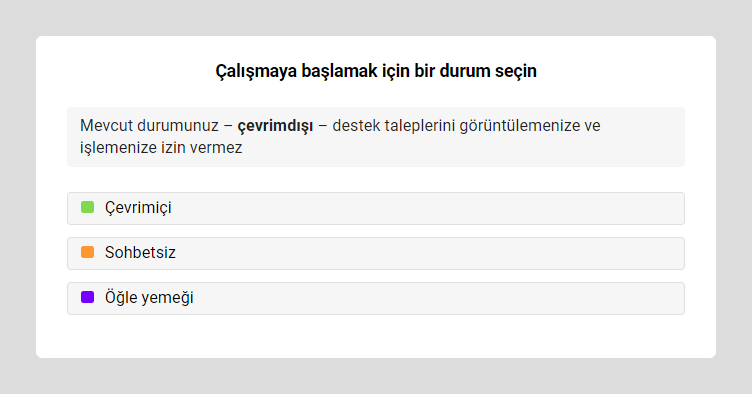The width and height of the screenshot is (752, 394).
Task: Go online by choosing the green status
Action: tap(376, 209)
